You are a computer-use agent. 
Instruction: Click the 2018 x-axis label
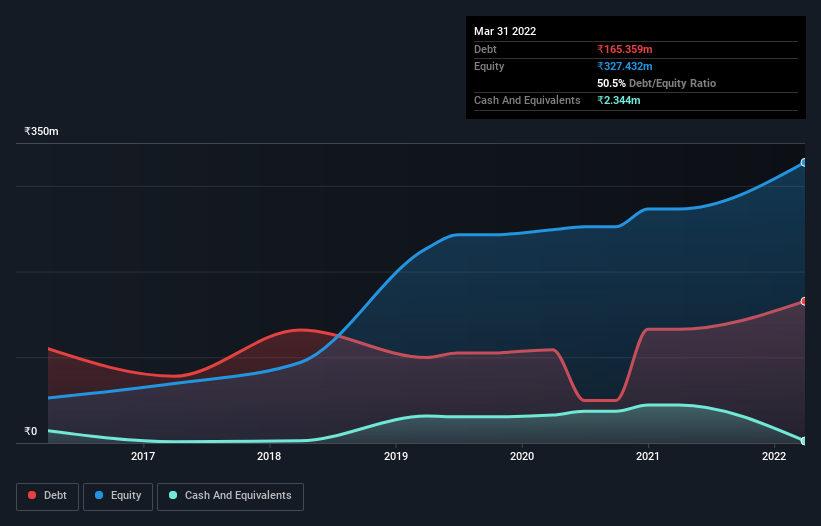[x=269, y=456]
